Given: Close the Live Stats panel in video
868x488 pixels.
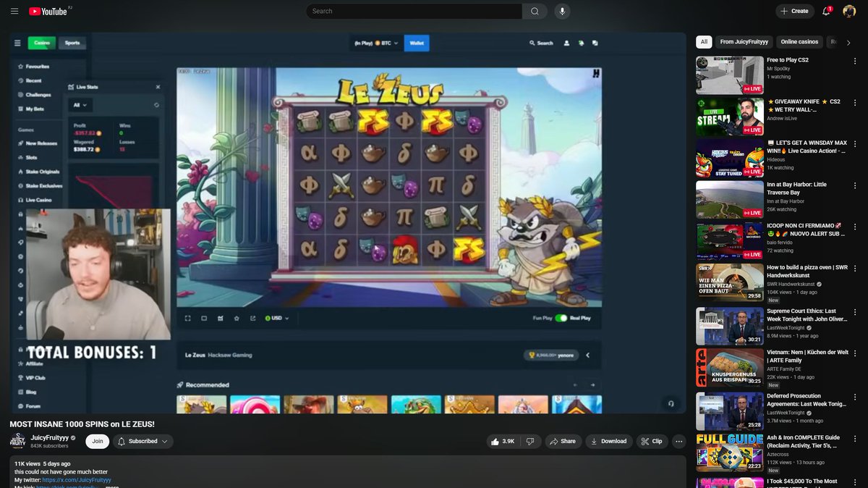Looking at the screenshot, I should [x=158, y=87].
